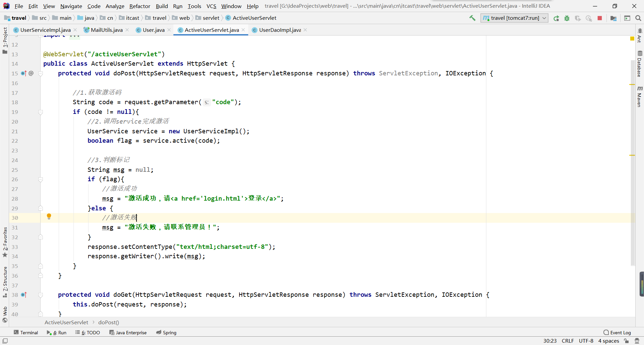Open the Web tool window
This screenshot has height=345, width=644.
click(5, 314)
